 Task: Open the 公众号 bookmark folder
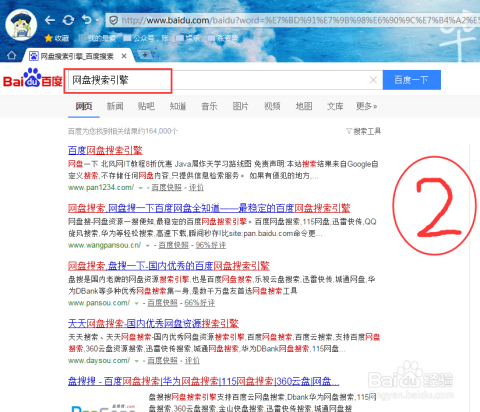click(x=146, y=38)
